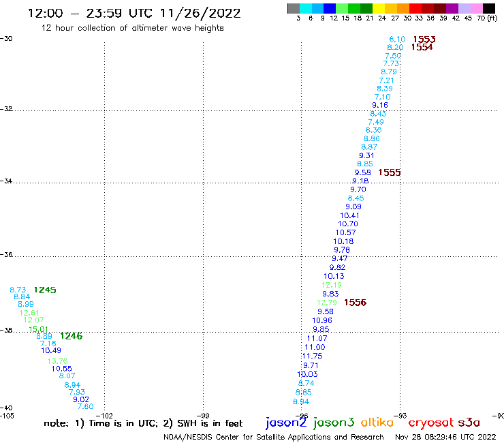Click the altika satellite label
Viewport: 504px width, 443px height.
pos(377,423)
